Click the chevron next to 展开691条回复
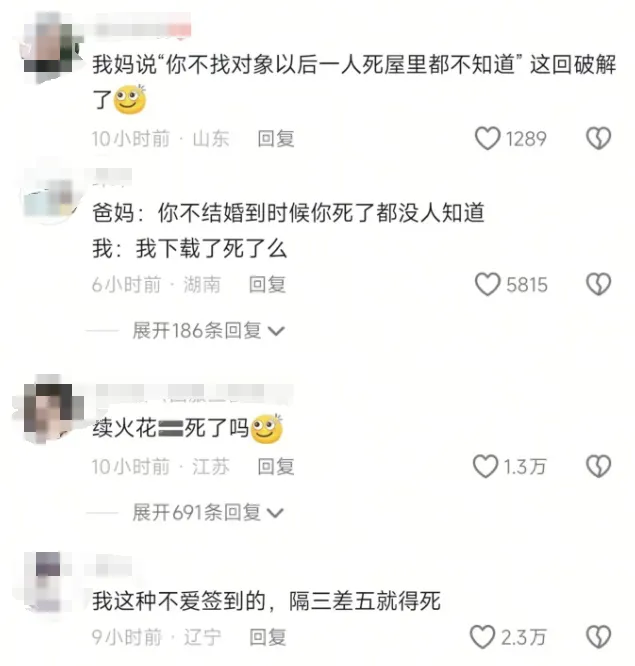The height and width of the screenshot is (666, 635). [x=275, y=513]
